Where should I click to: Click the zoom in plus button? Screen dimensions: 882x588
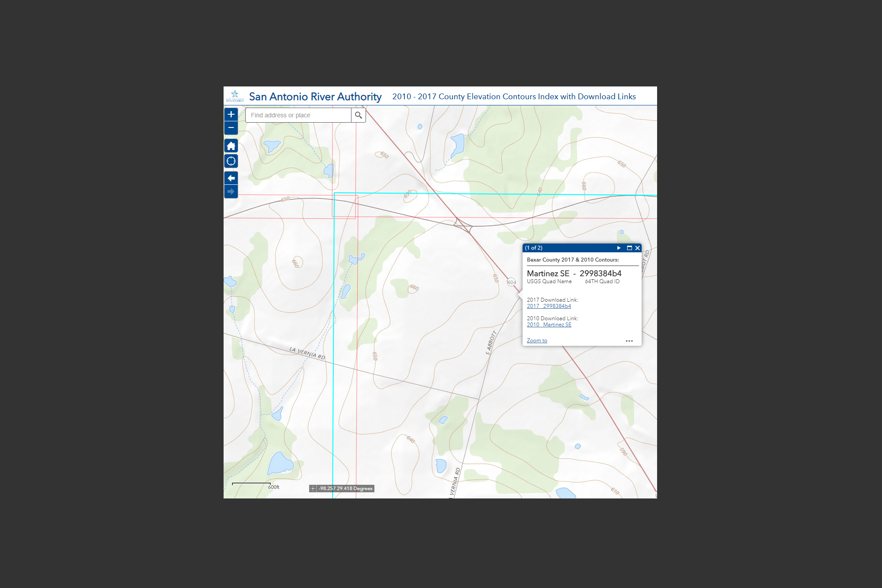[x=231, y=115]
